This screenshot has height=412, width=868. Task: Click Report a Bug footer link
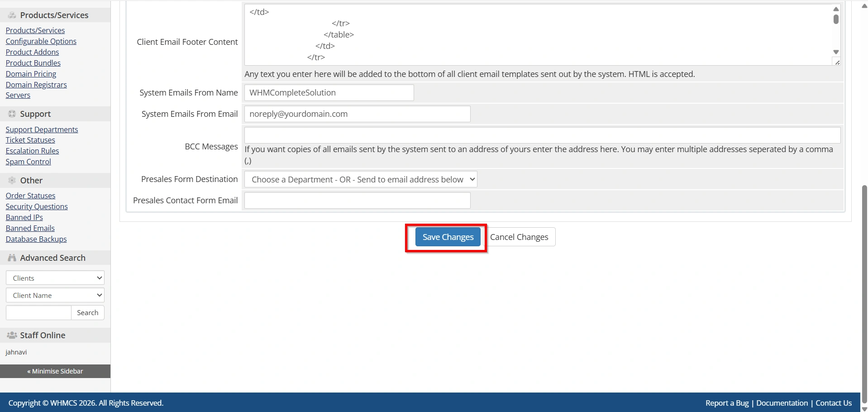727,403
